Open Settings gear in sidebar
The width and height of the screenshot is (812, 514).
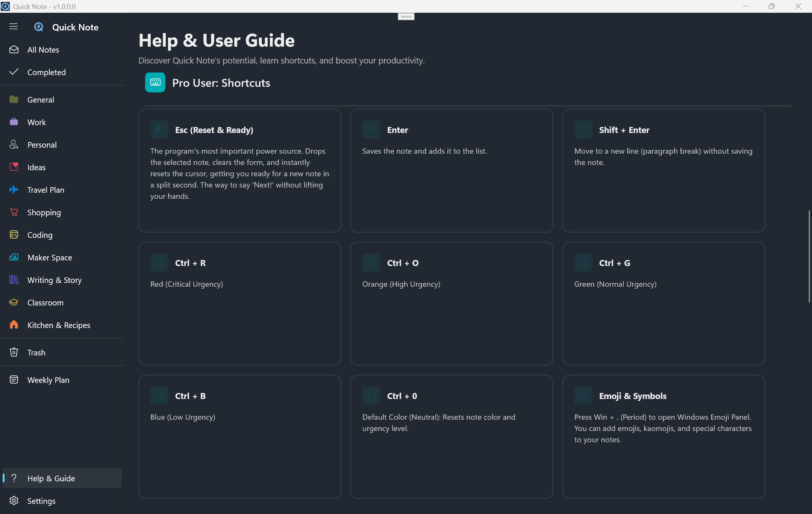[x=14, y=500]
